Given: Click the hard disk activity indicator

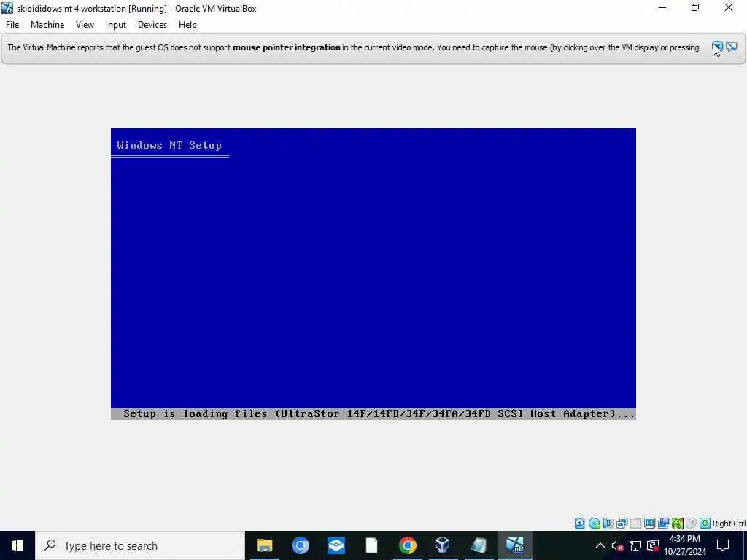Looking at the screenshot, I should tap(579, 524).
